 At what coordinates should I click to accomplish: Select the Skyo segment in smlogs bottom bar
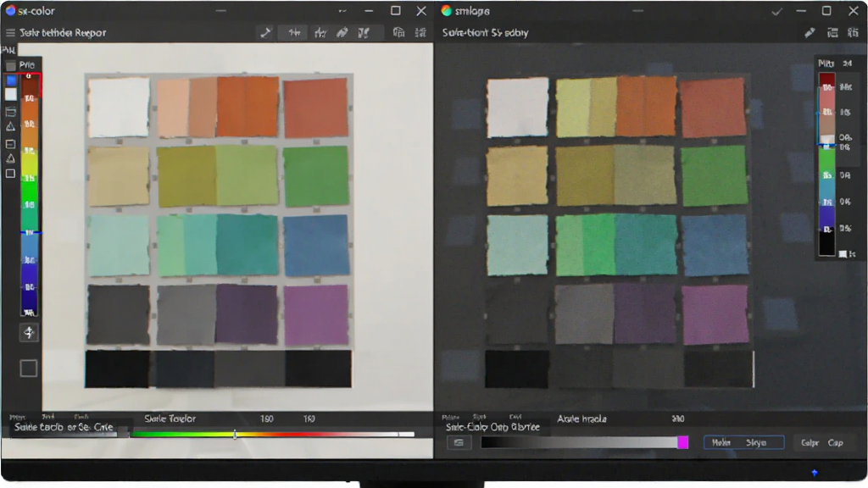(x=756, y=442)
